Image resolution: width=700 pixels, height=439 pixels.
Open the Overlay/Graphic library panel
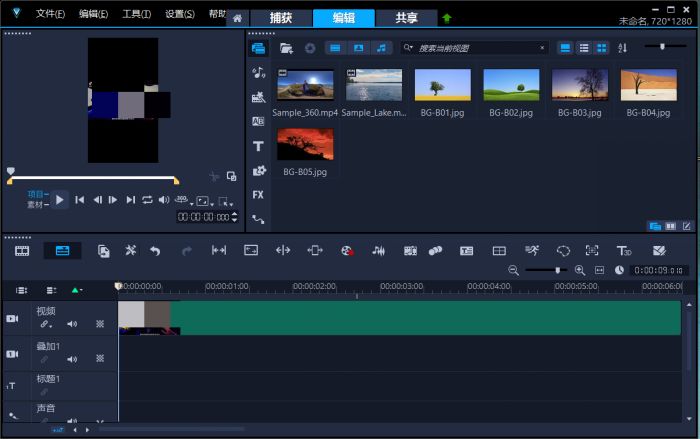pyautogui.click(x=258, y=171)
